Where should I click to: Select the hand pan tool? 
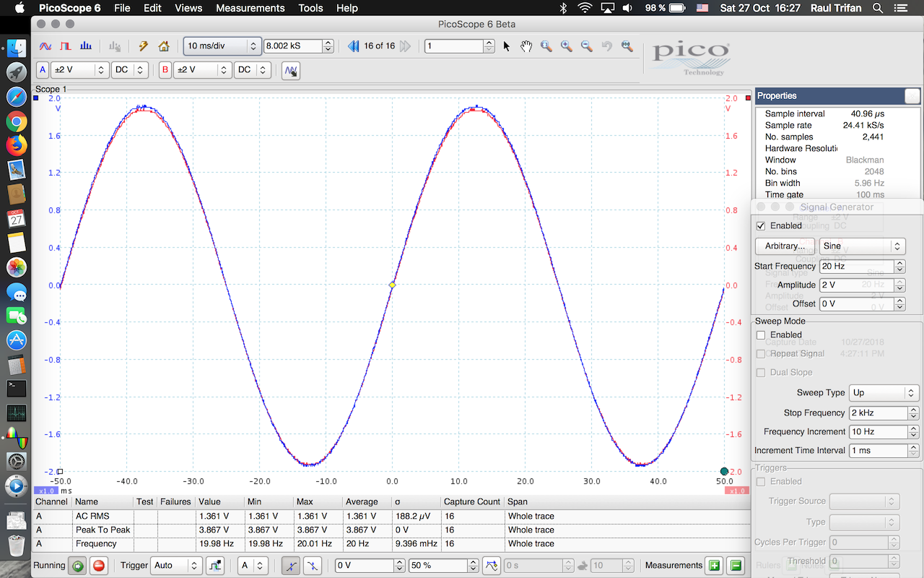tap(526, 46)
